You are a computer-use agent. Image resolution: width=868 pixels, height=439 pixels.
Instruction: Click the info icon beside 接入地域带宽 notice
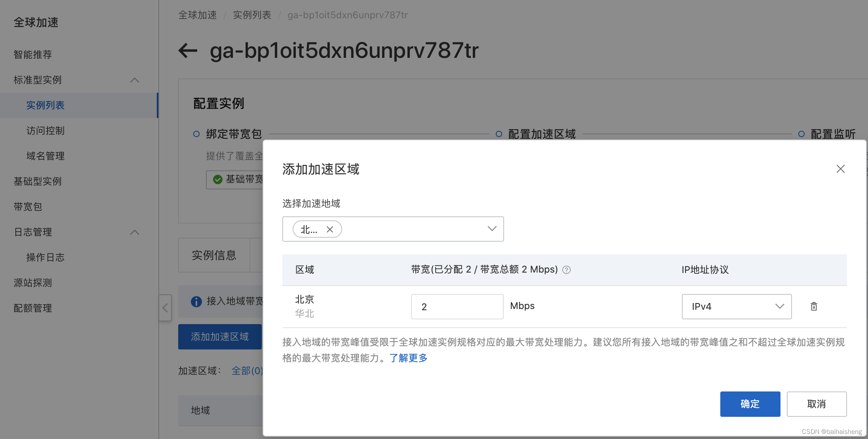click(196, 302)
